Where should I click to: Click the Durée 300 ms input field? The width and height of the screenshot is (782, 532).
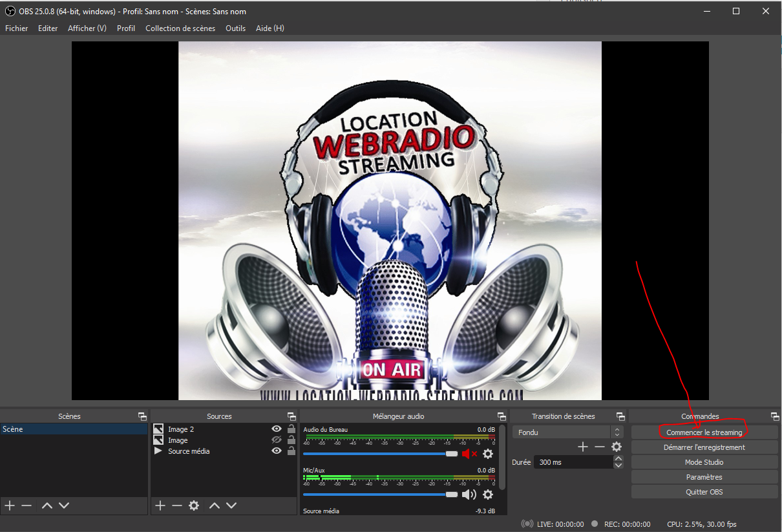point(573,462)
